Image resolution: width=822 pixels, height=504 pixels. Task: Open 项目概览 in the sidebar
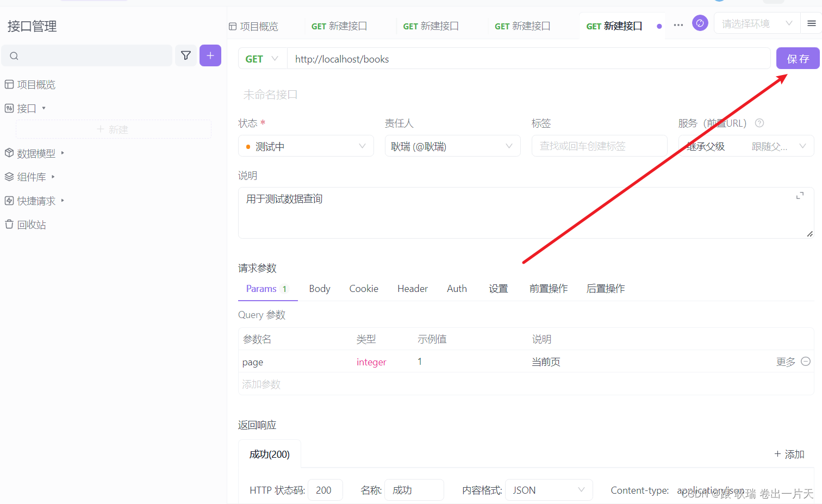[36, 85]
